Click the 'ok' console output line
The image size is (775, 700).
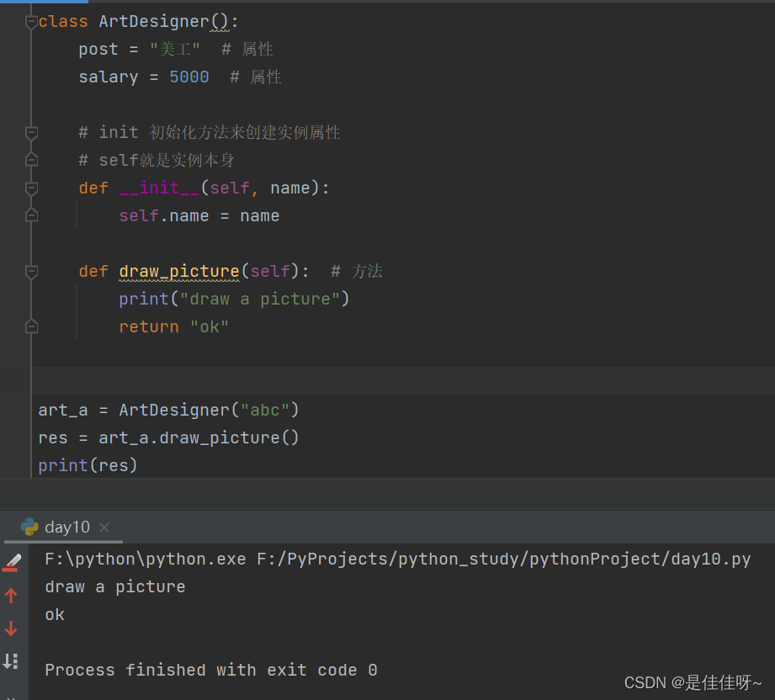tap(55, 614)
